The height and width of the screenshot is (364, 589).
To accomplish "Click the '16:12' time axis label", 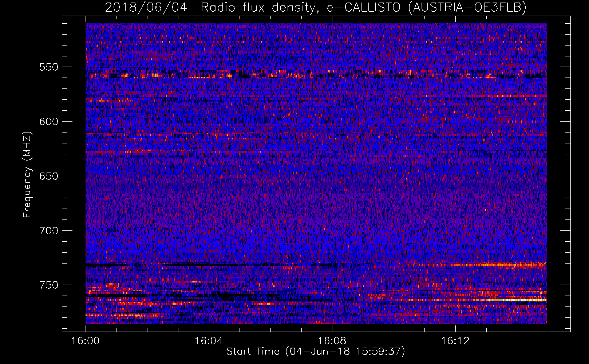I will 455,341.
